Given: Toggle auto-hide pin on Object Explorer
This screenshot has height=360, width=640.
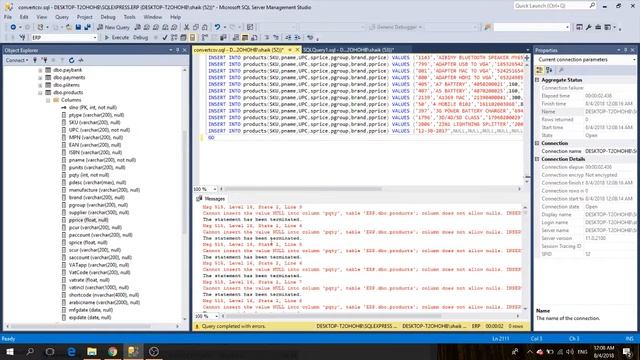Looking at the screenshot, I should [x=178, y=50].
